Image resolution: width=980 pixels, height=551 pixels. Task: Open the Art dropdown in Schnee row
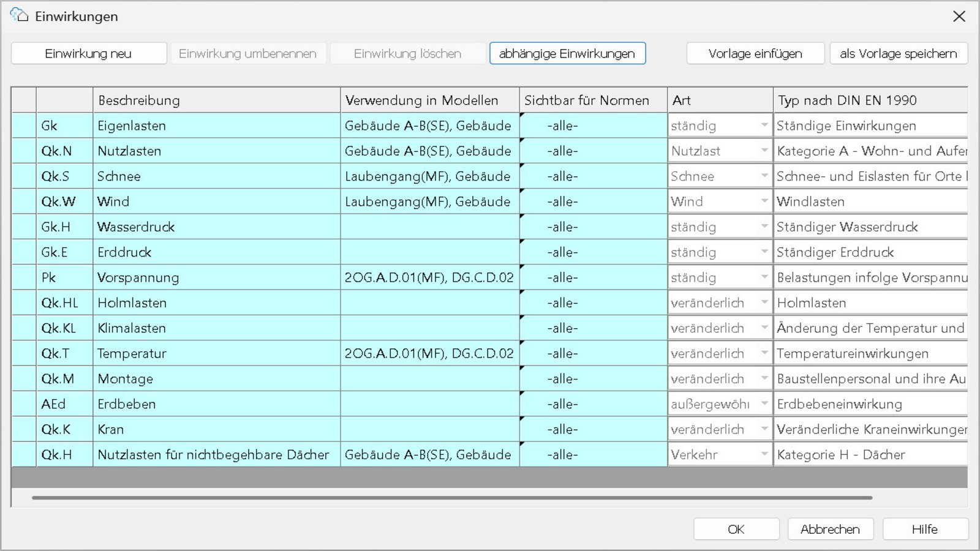pos(764,176)
